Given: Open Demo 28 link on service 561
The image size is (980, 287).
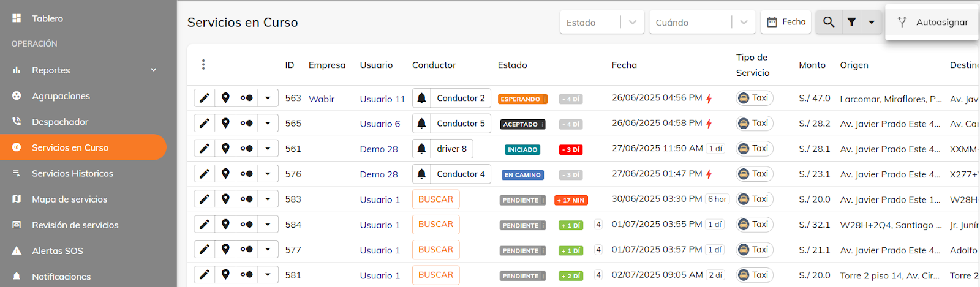Looking at the screenshot, I should tap(379, 149).
